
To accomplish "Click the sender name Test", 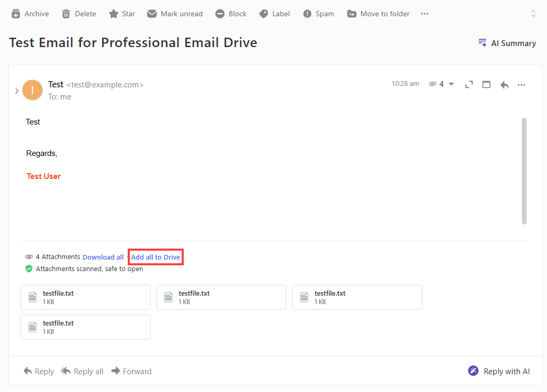I will (56, 84).
